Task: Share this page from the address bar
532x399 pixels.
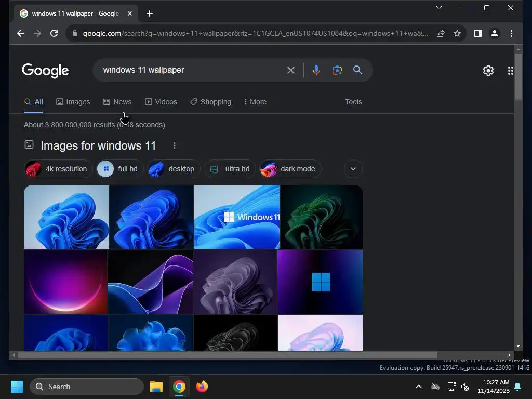Action: [x=441, y=33]
